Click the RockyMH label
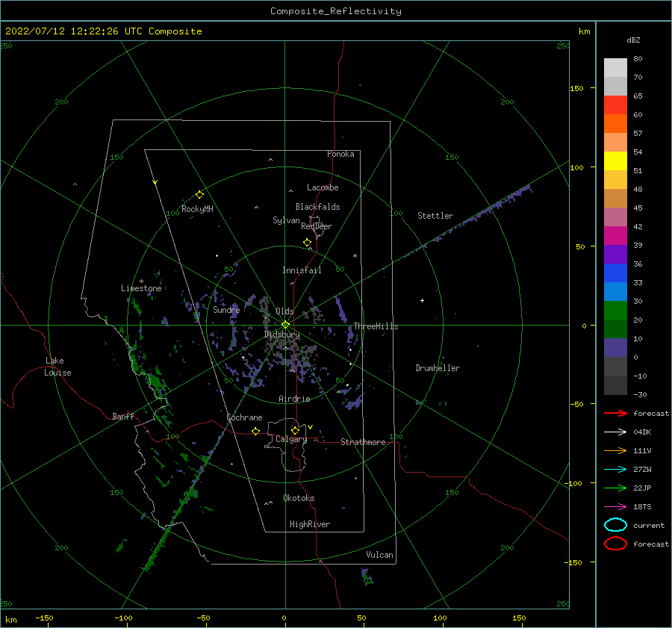The height and width of the screenshot is (628, 672). pos(197,209)
